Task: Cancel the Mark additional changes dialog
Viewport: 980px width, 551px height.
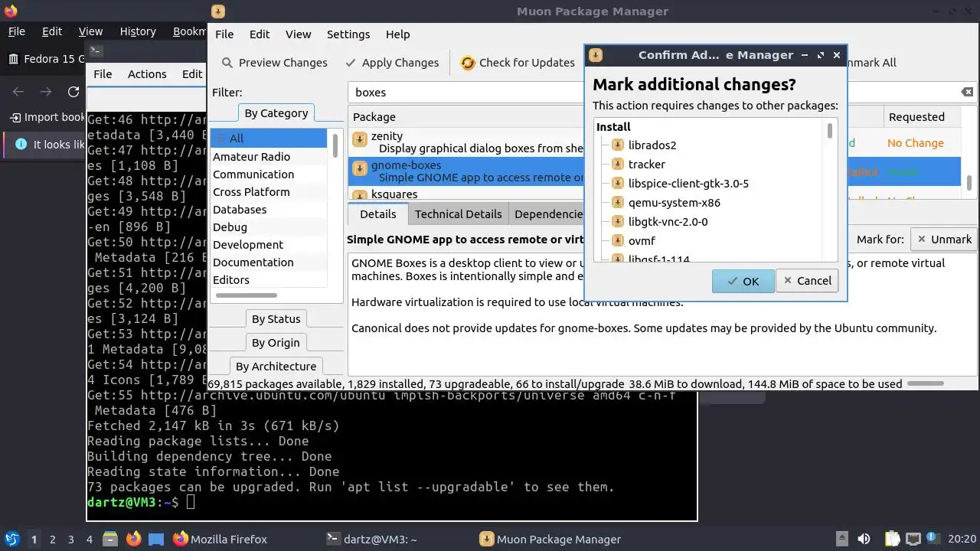Action: click(807, 281)
